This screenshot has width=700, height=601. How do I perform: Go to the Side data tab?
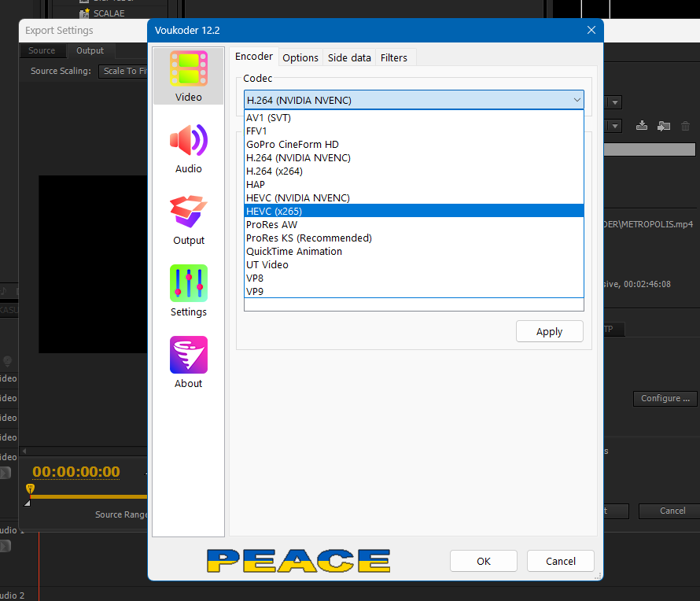click(349, 57)
